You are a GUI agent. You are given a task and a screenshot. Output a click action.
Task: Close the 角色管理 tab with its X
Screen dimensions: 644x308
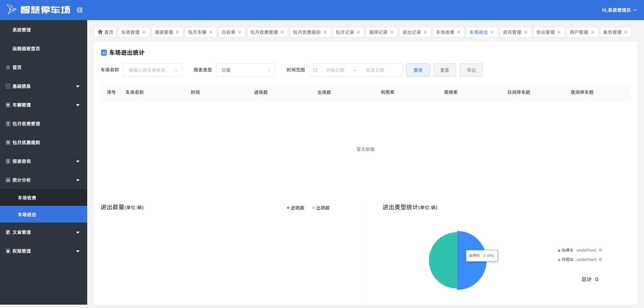coord(626,32)
